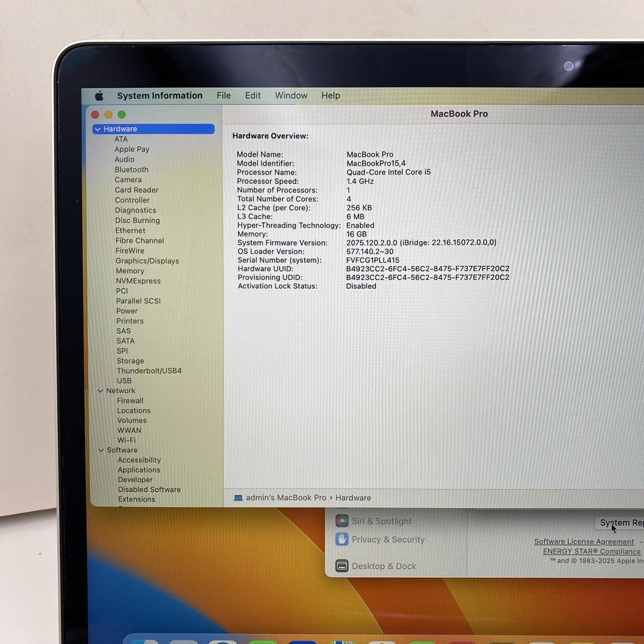The width and height of the screenshot is (644, 644).
Task: Select Accessibility under Software
Action: pos(139,460)
